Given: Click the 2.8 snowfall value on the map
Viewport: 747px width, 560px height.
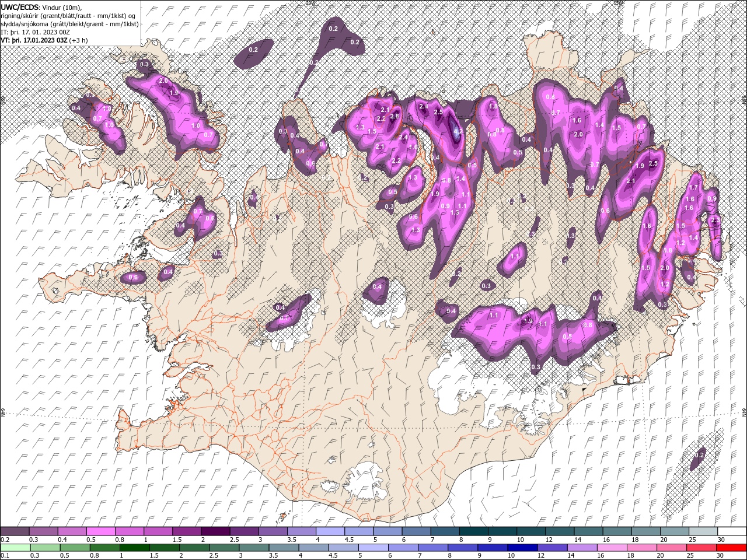Looking at the screenshot, I should click(x=395, y=116).
